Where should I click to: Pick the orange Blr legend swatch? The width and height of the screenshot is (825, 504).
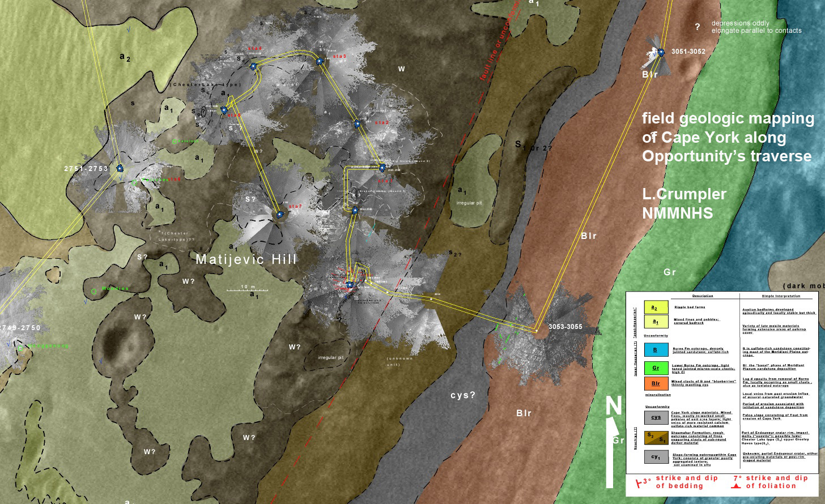[x=656, y=383]
